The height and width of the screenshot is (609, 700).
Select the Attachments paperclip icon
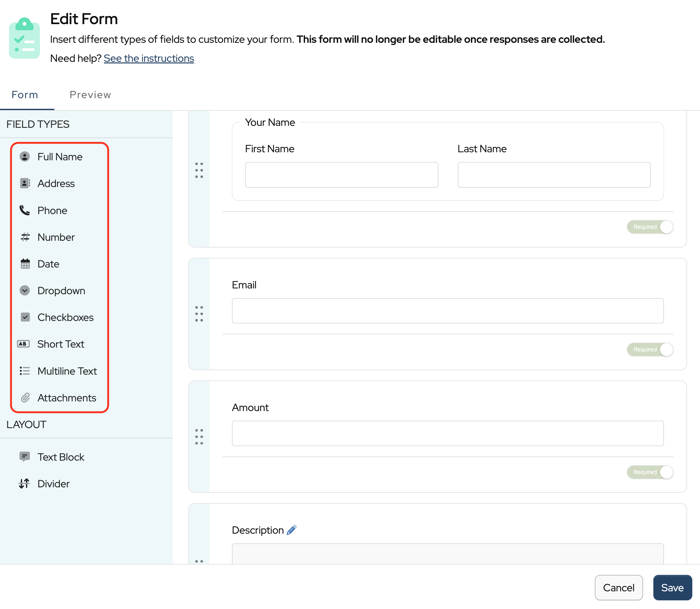pyautogui.click(x=25, y=398)
